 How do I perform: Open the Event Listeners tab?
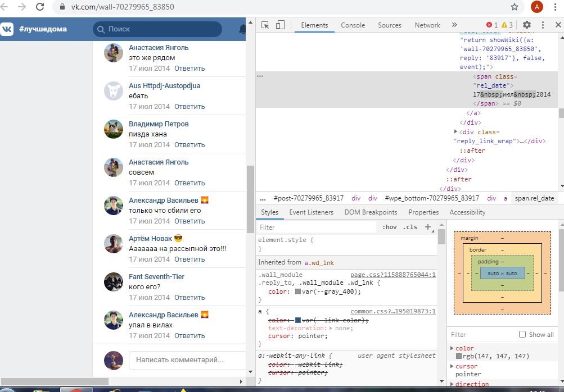click(x=311, y=212)
